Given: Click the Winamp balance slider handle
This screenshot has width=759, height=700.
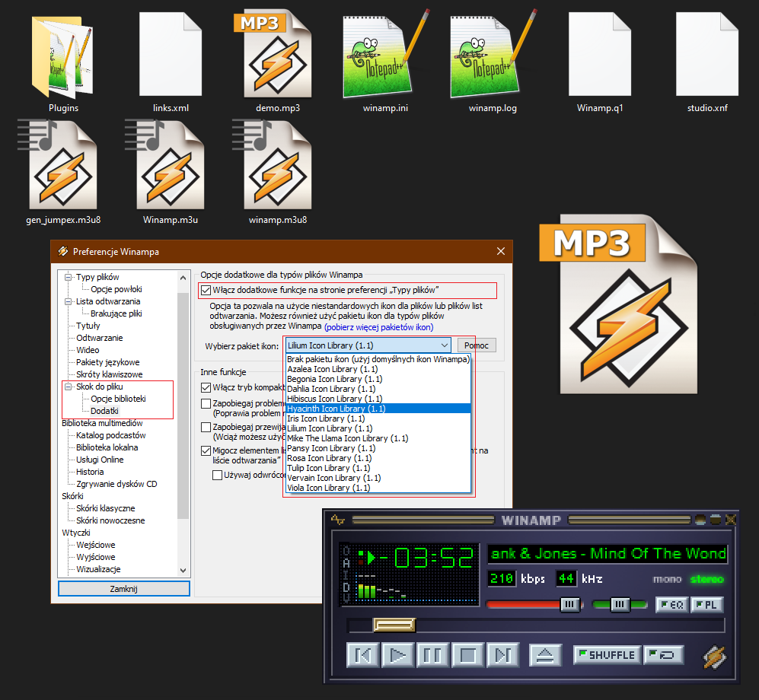Looking at the screenshot, I should tap(620, 604).
